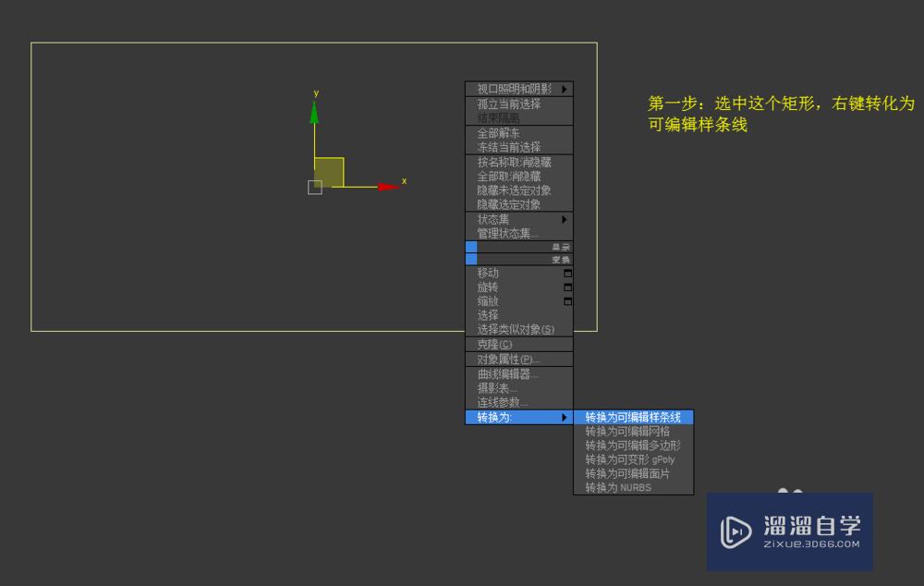Choose 选择类似对象(S)
Image resolution: width=924 pixels, height=586 pixels.
coord(519,330)
